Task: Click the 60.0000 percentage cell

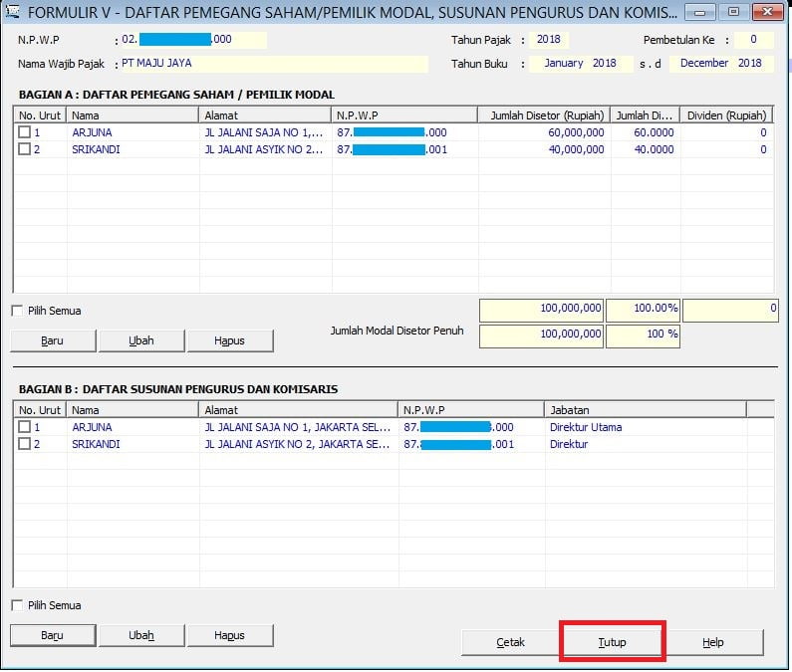Action: (x=655, y=132)
